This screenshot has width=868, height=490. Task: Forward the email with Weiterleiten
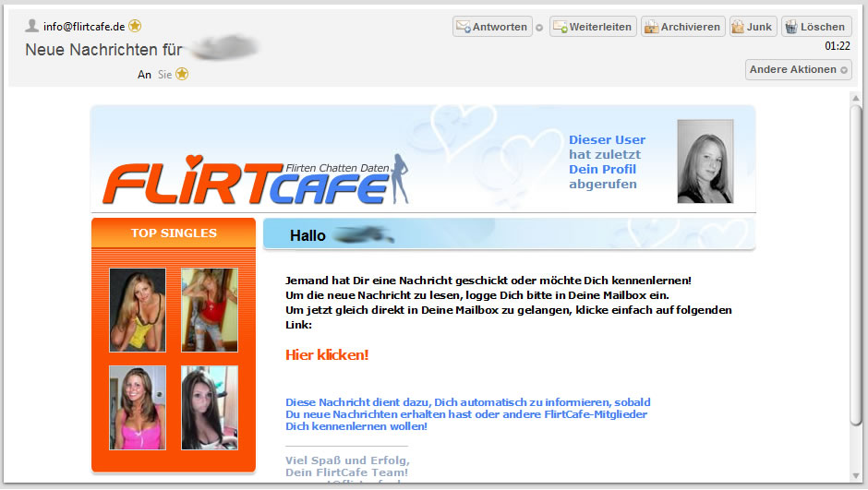click(593, 27)
